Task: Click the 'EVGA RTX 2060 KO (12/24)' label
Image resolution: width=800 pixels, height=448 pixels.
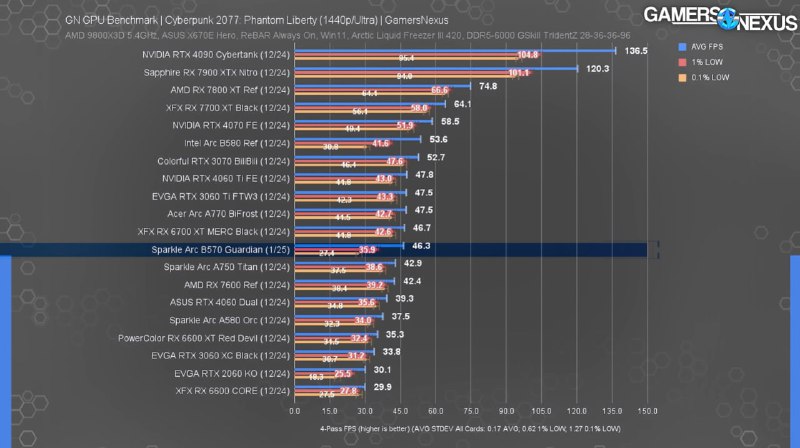Action: click(x=232, y=374)
